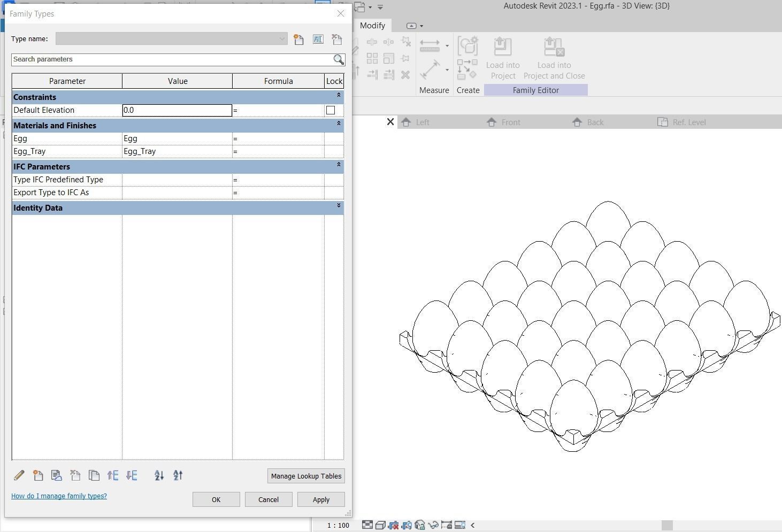Click the search magnifier icon

(x=339, y=59)
